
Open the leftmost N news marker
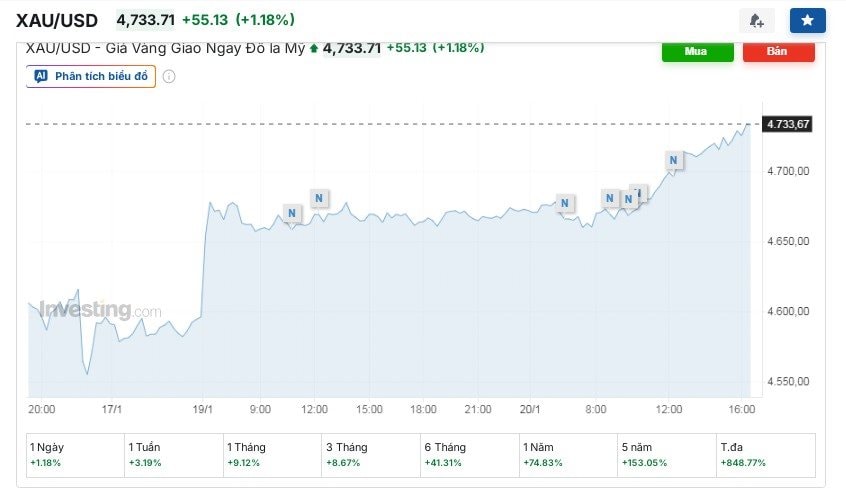pos(292,212)
